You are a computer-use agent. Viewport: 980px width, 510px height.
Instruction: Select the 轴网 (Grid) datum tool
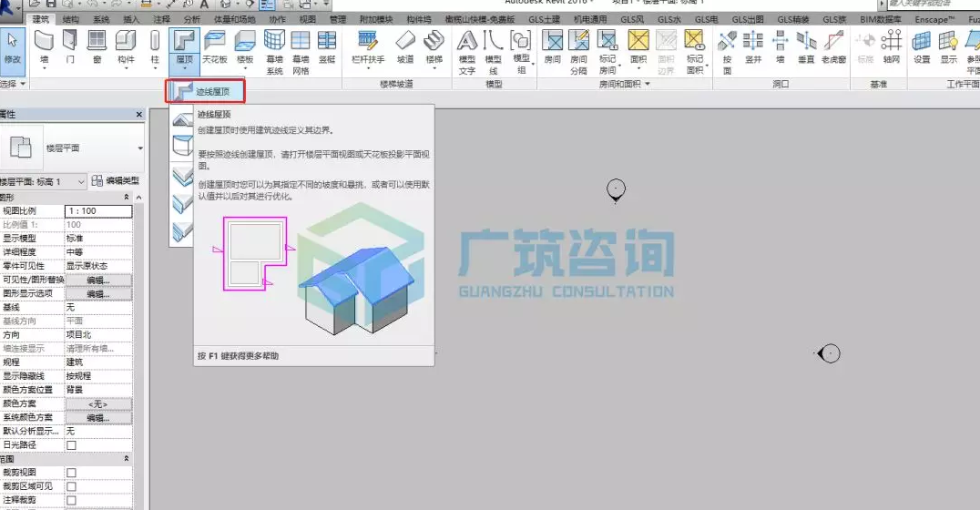pyautogui.click(x=892, y=47)
